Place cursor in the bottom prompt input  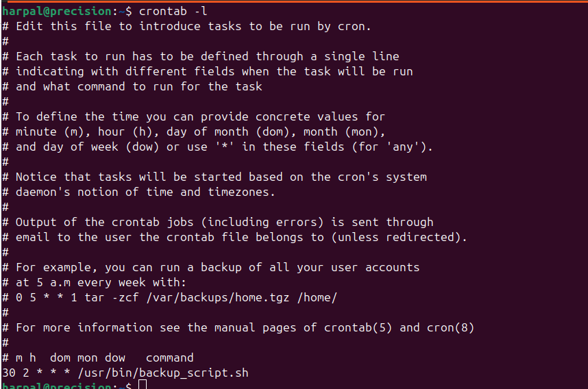[143, 385]
